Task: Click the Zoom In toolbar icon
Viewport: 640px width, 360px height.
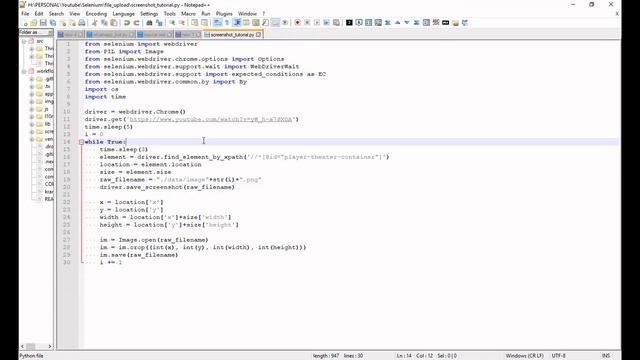Action: [x=172, y=23]
